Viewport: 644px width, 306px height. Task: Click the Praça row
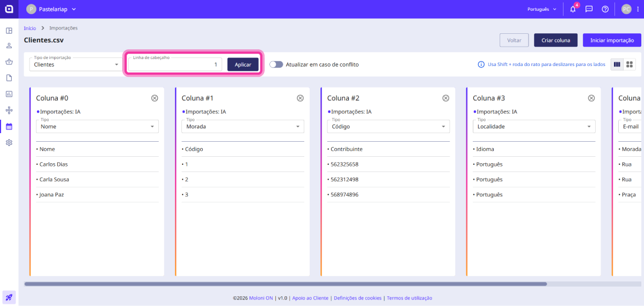pyautogui.click(x=630, y=194)
